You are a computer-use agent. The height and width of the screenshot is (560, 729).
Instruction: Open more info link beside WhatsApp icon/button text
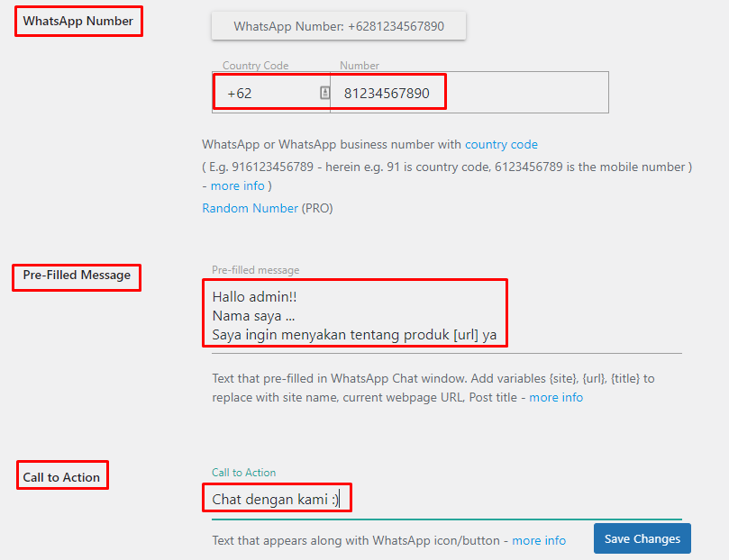coord(539,540)
